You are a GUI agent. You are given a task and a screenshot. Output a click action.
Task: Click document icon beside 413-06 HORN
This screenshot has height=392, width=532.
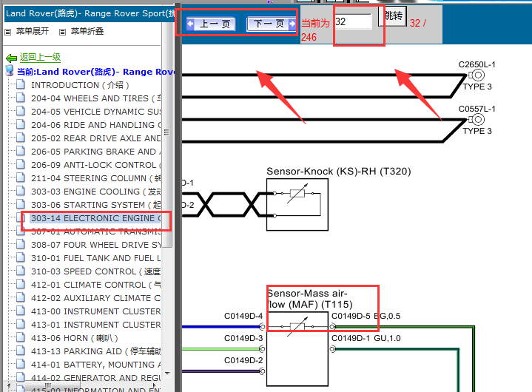[21, 337]
